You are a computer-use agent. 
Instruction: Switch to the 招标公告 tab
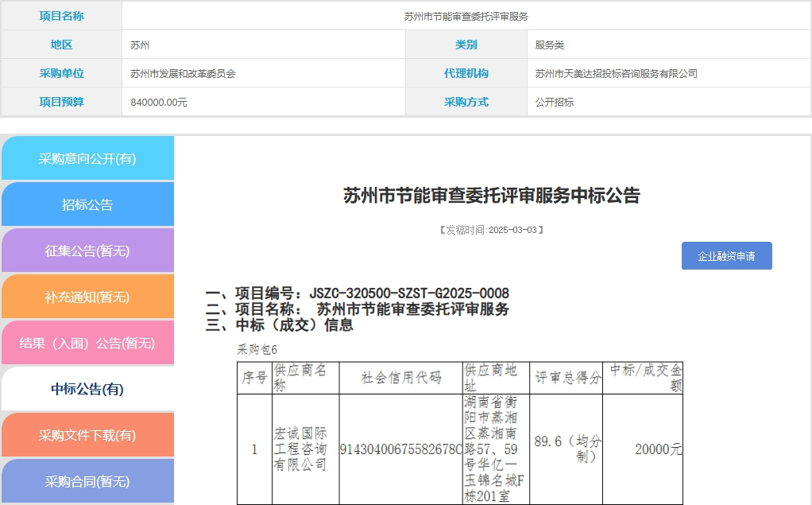pyautogui.click(x=87, y=204)
